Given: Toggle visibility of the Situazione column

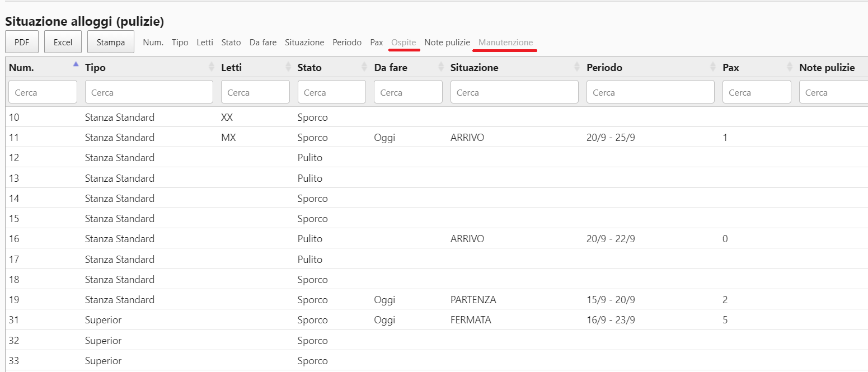Looking at the screenshot, I should tap(304, 43).
